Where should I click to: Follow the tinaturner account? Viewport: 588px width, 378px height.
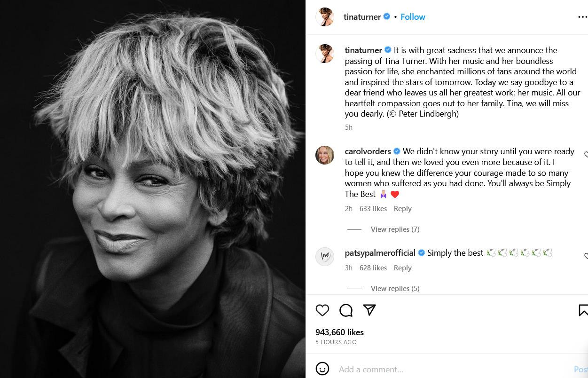[413, 17]
